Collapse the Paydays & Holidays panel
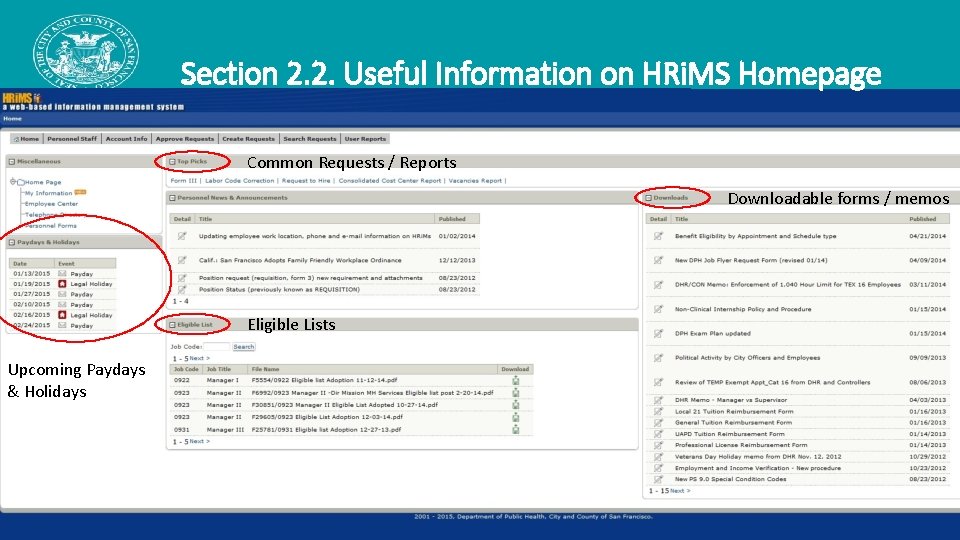The height and width of the screenshot is (540, 960). tap(12, 242)
